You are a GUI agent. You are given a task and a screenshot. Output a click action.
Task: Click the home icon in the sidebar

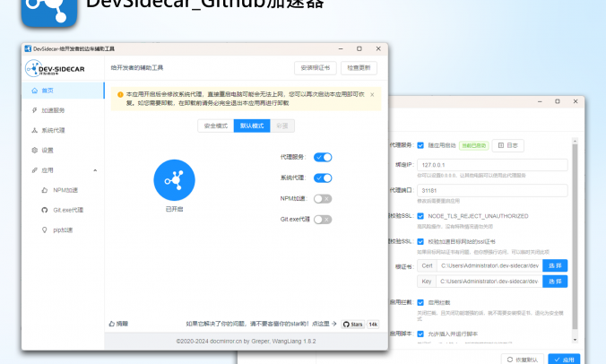coord(34,91)
